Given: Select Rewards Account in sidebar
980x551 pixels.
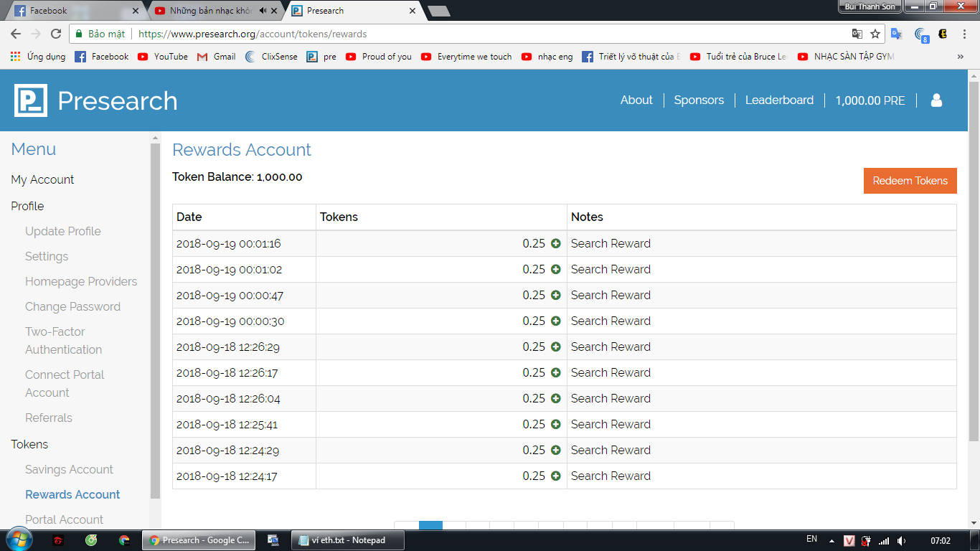Looking at the screenshot, I should point(72,494).
